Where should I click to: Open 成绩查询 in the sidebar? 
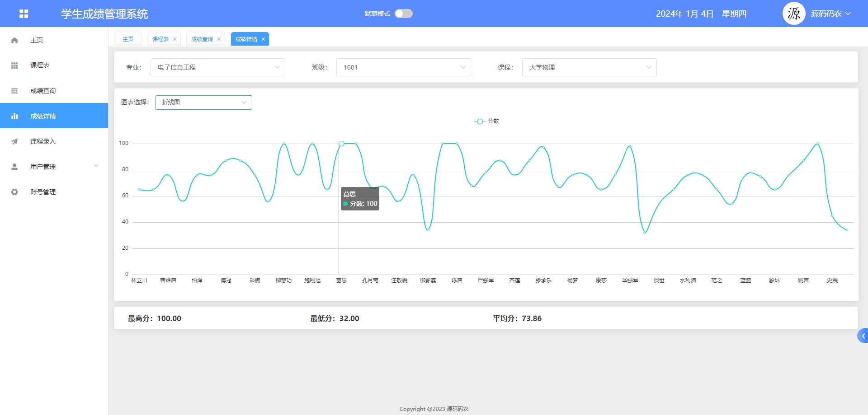pos(54,91)
